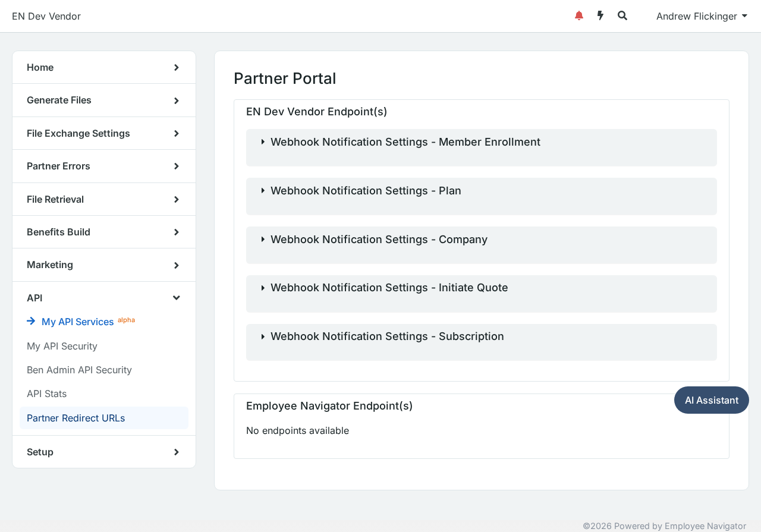This screenshot has width=761, height=532.
Task: Click the EN Dev Vendor header link
Action: (x=46, y=16)
